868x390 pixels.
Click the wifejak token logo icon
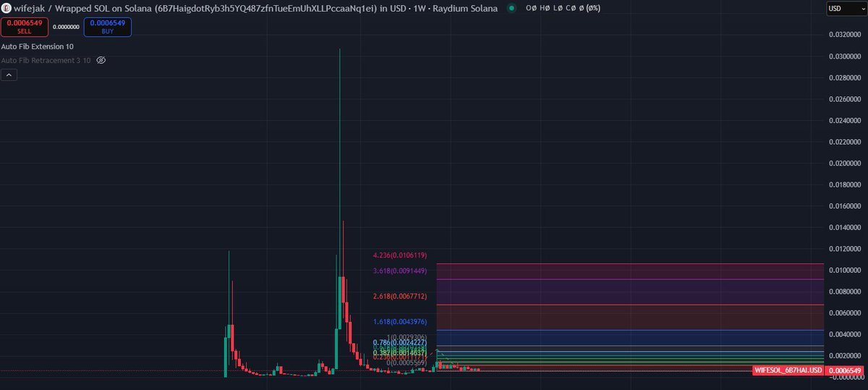click(7, 8)
